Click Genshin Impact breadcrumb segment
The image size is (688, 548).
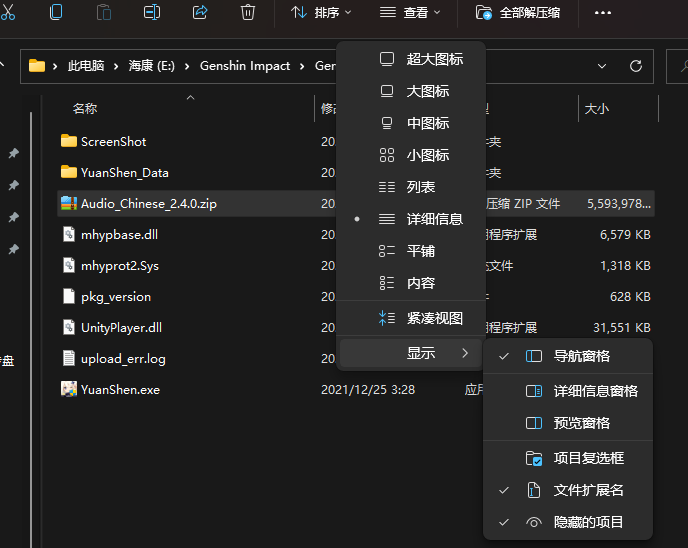pyautogui.click(x=245, y=66)
